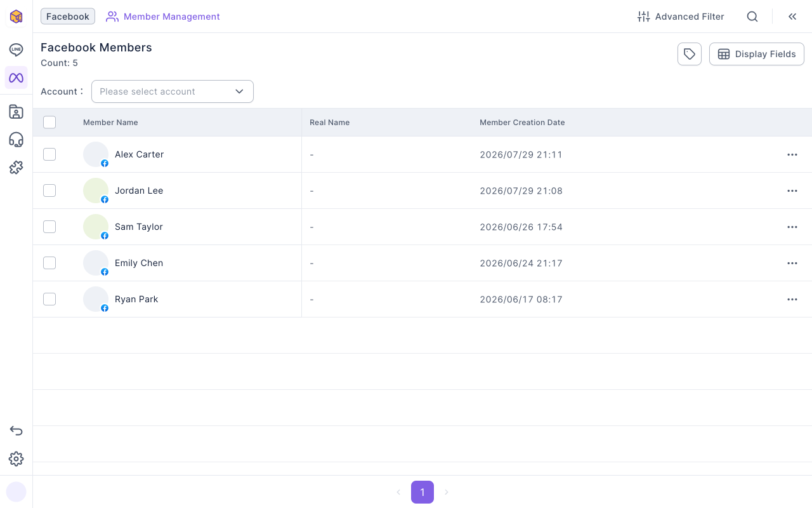
Task: Open the more options for Ryan Park
Action: pos(792,299)
